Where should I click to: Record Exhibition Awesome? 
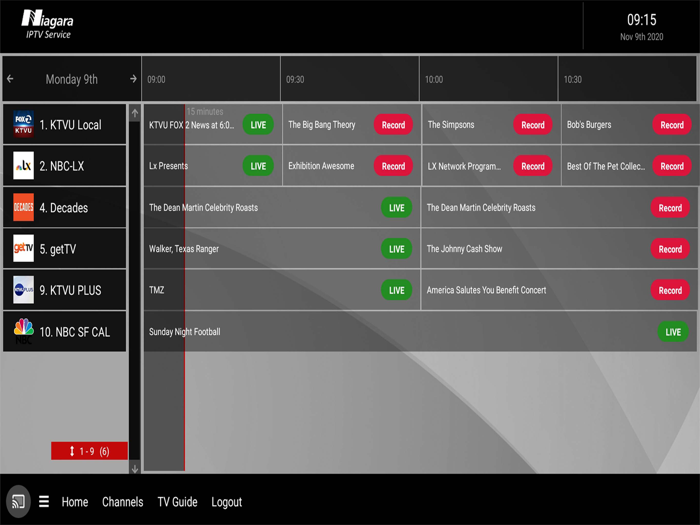point(393,166)
